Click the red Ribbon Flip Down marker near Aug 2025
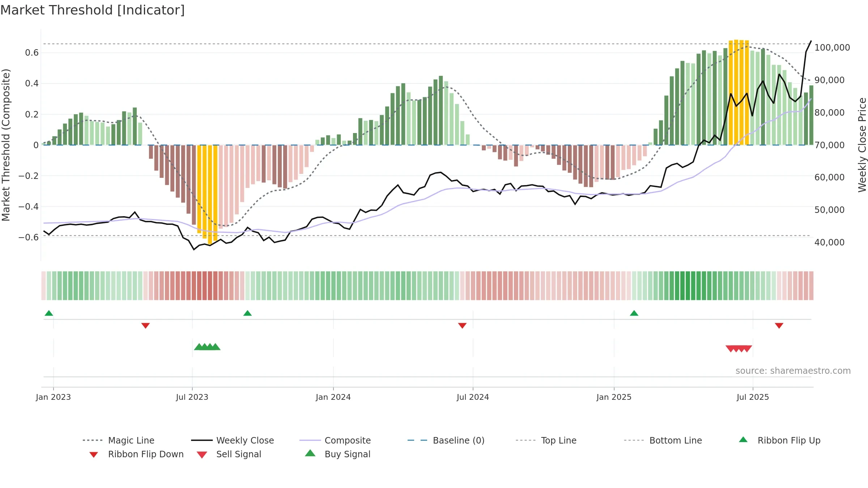This screenshot has height=488, width=868. [x=779, y=326]
